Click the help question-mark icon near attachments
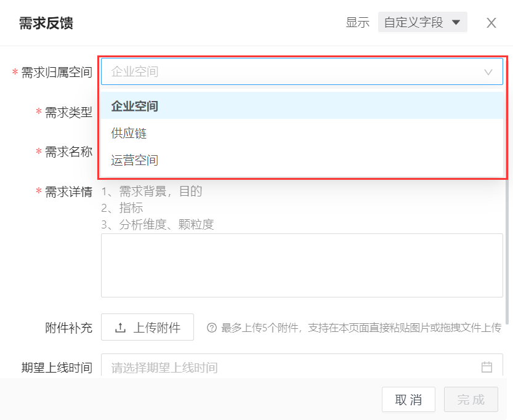 212,328
